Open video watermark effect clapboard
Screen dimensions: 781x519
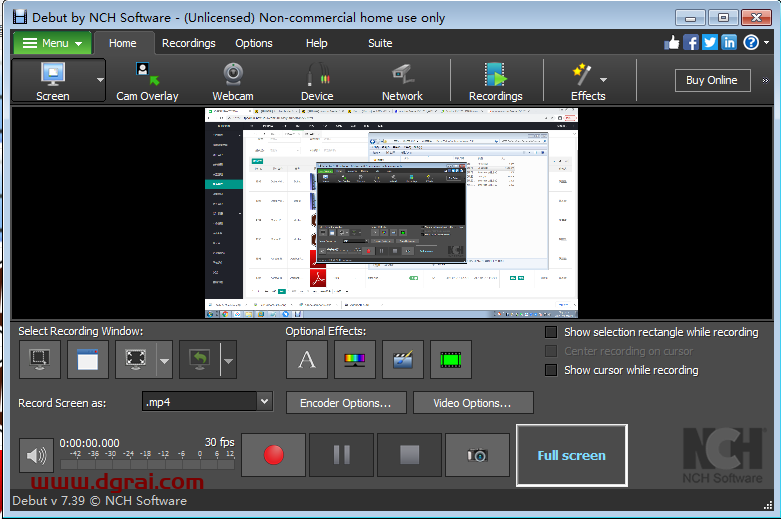pyautogui.click(x=402, y=360)
